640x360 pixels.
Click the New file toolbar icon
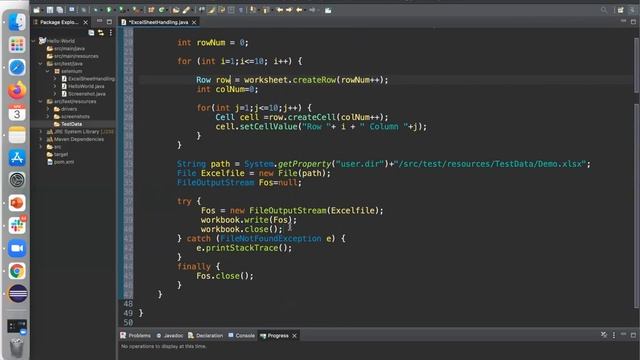pyautogui.click(x=37, y=10)
